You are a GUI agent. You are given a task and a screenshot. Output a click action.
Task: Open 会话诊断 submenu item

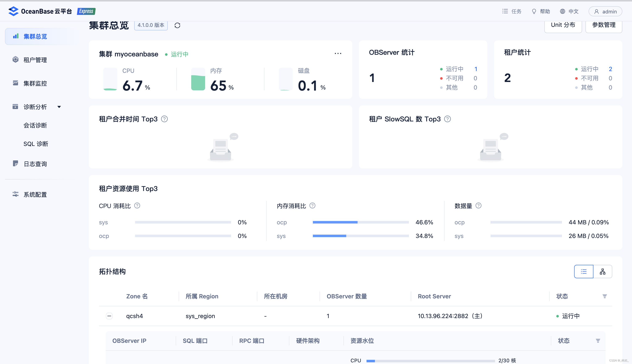35,126
